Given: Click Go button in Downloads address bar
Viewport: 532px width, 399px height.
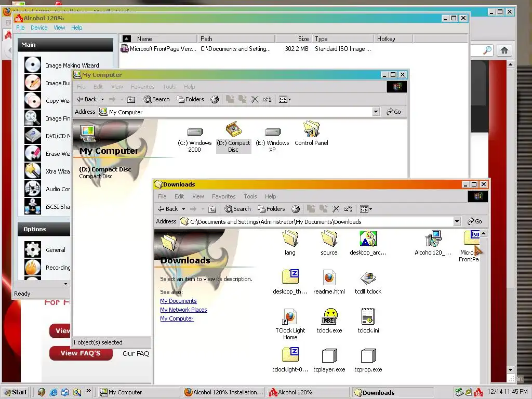Looking at the screenshot, I should click(x=474, y=221).
